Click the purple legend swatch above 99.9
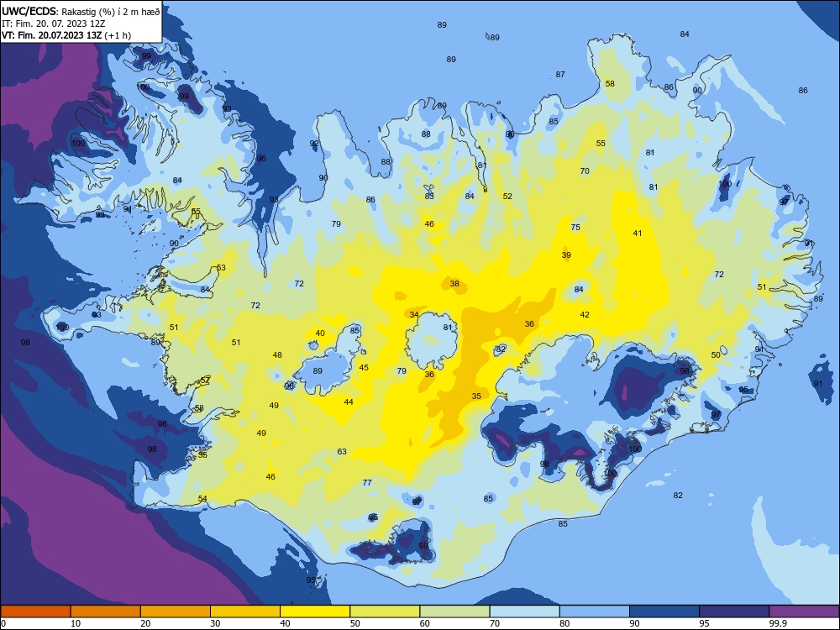This screenshot has width=840, height=630. [804, 612]
